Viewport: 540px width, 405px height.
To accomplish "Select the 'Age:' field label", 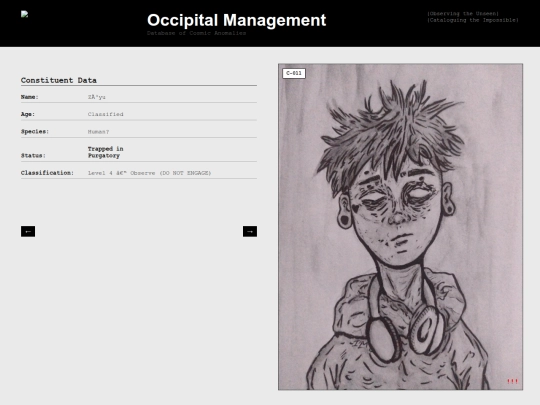I will point(28,114).
